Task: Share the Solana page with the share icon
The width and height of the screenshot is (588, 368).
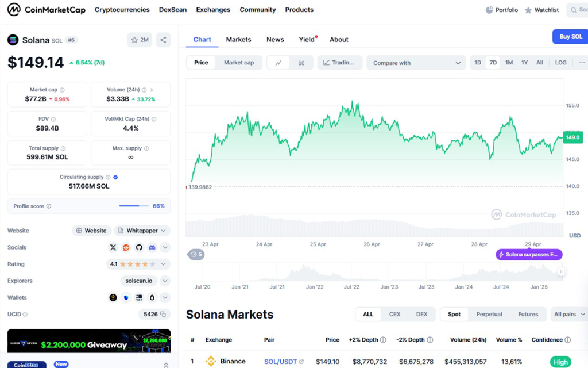Action: (x=163, y=40)
